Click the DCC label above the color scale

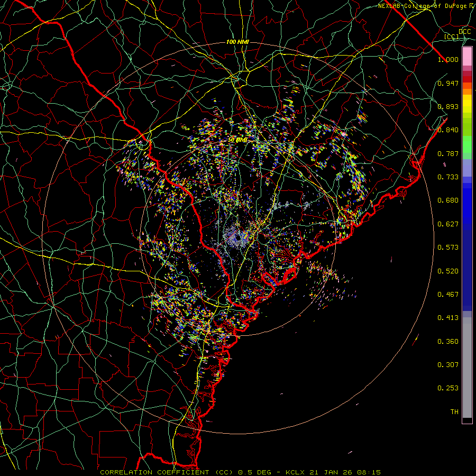(x=465, y=32)
